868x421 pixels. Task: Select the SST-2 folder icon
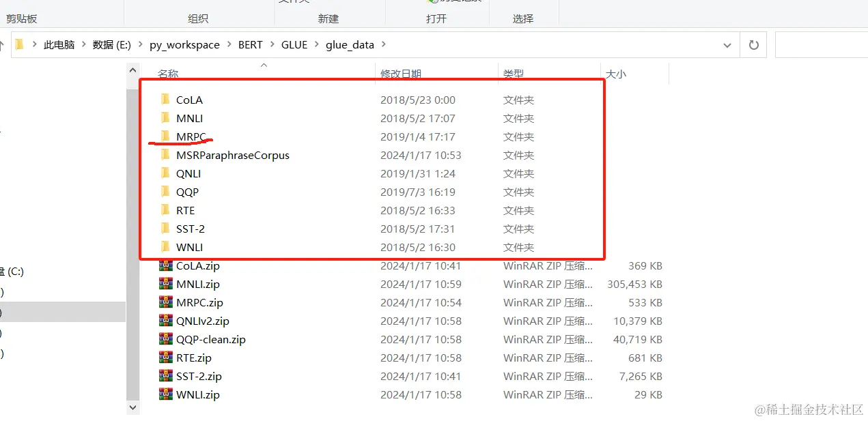pyautogui.click(x=165, y=229)
